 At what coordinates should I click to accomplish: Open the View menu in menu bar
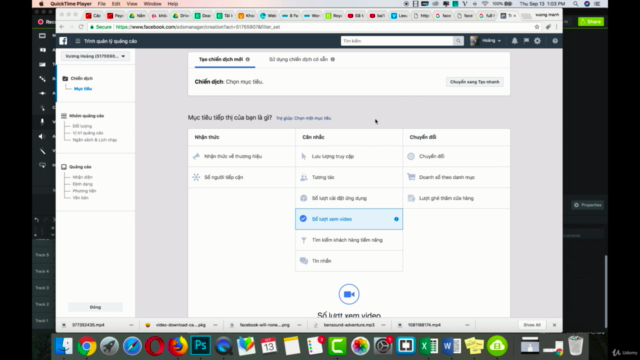[x=132, y=4]
